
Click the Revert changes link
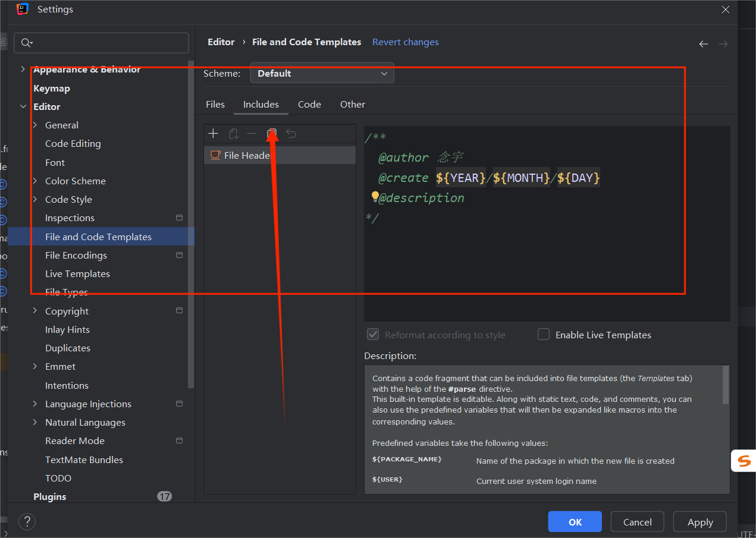point(405,42)
